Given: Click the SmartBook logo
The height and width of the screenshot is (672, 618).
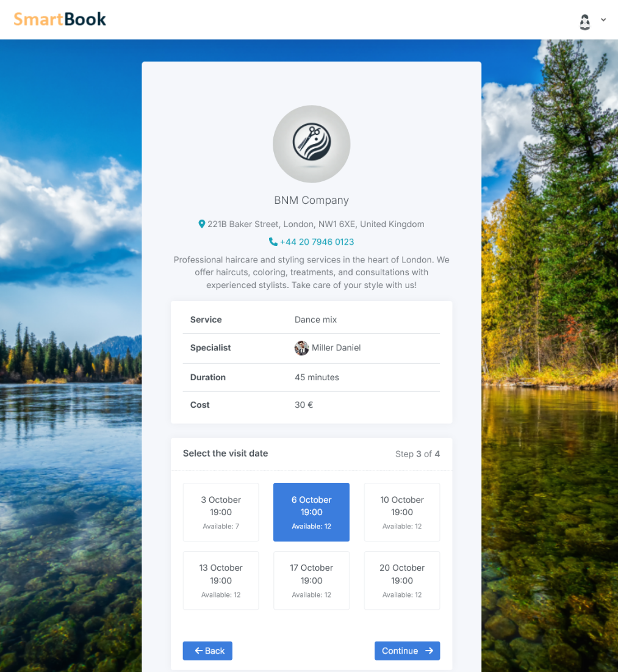Looking at the screenshot, I should pos(60,20).
